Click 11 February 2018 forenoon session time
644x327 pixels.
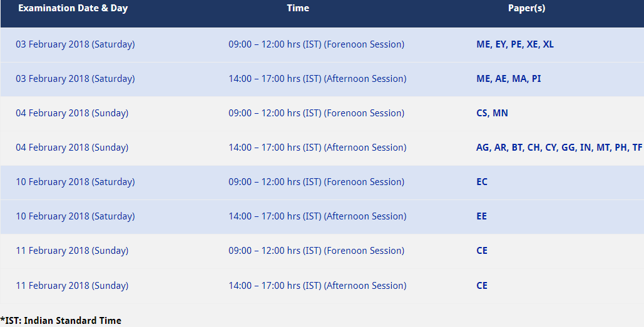(x=316, y=251)
